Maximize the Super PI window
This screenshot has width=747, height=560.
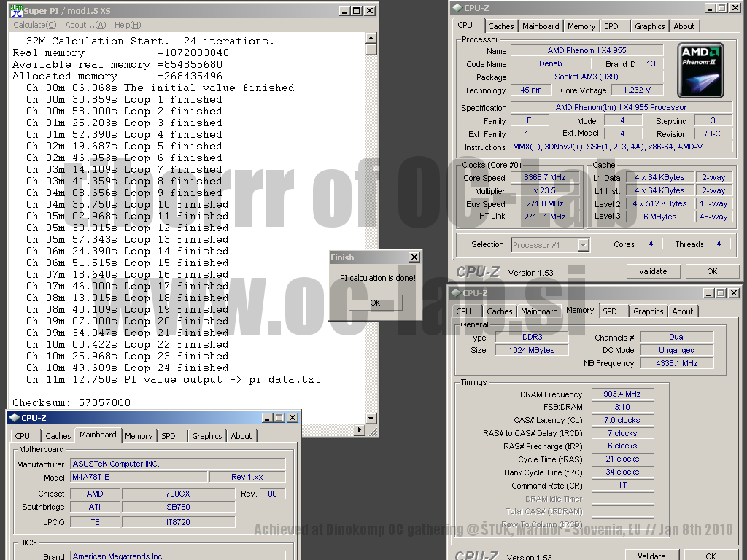356,10
